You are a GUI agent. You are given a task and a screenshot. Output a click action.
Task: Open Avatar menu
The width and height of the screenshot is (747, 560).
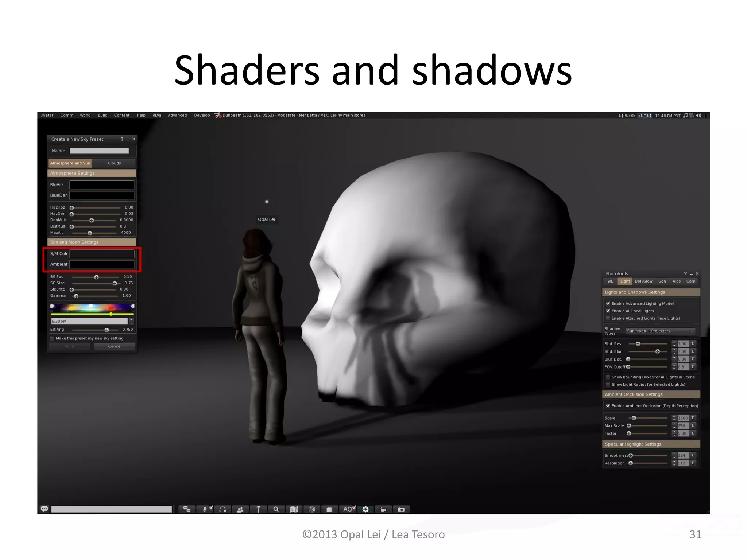pyautogui.click(x=47, y=115)
